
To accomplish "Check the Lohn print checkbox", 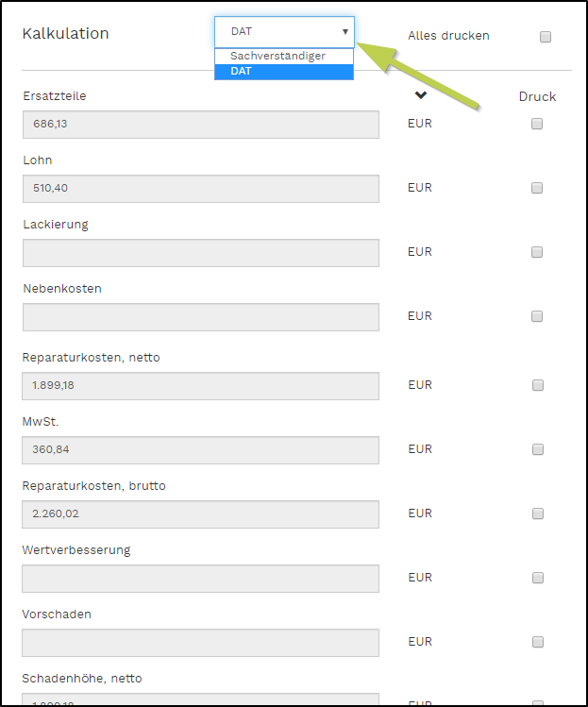I will coord(537,188).
